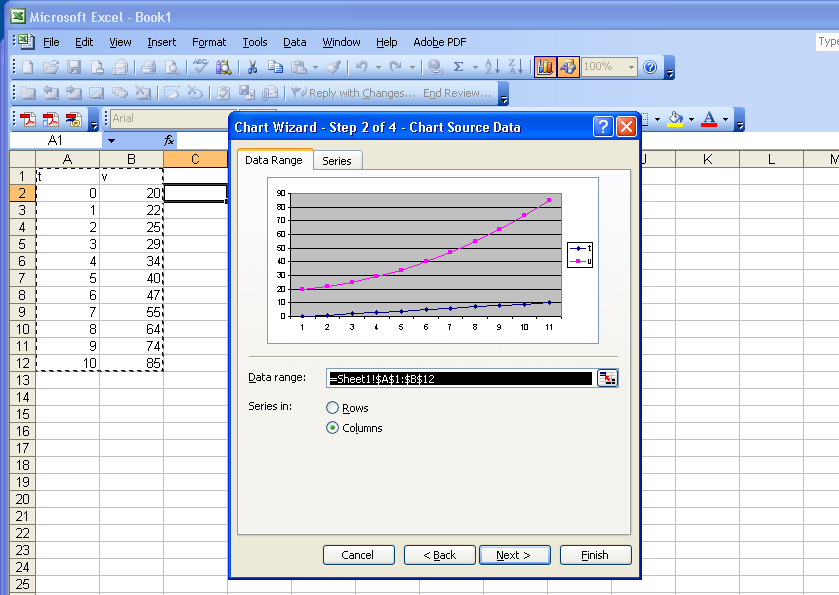Viewport: 839px width, 595px height.
Task: Click cell B1 containing header v
Action: click(x=131, y=176)
